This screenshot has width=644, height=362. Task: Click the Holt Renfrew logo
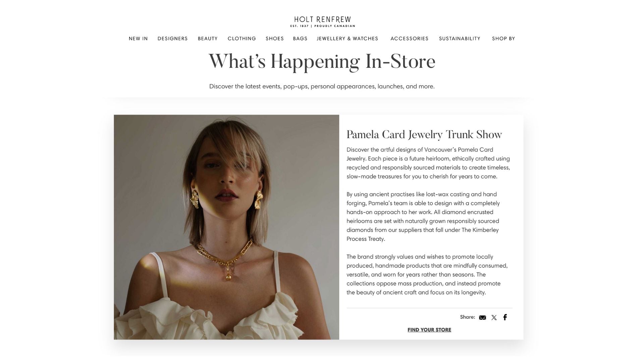tap(322, 22)
